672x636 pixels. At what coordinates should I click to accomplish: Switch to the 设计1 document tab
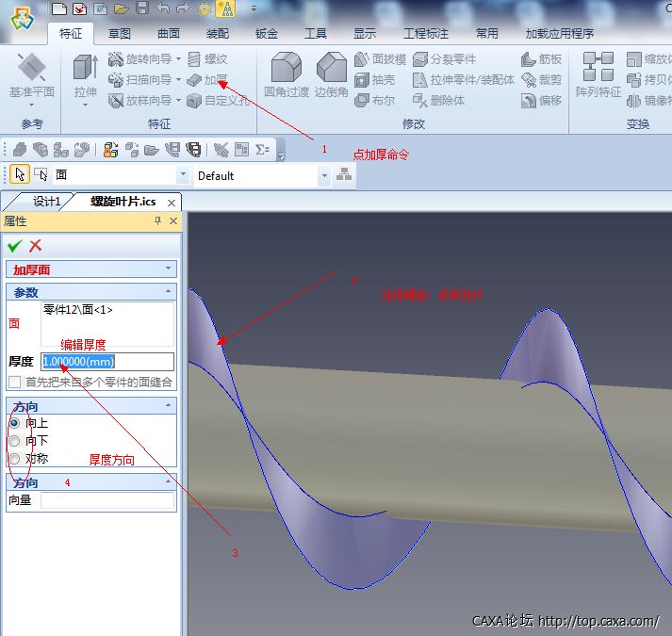tap(46, 202)
